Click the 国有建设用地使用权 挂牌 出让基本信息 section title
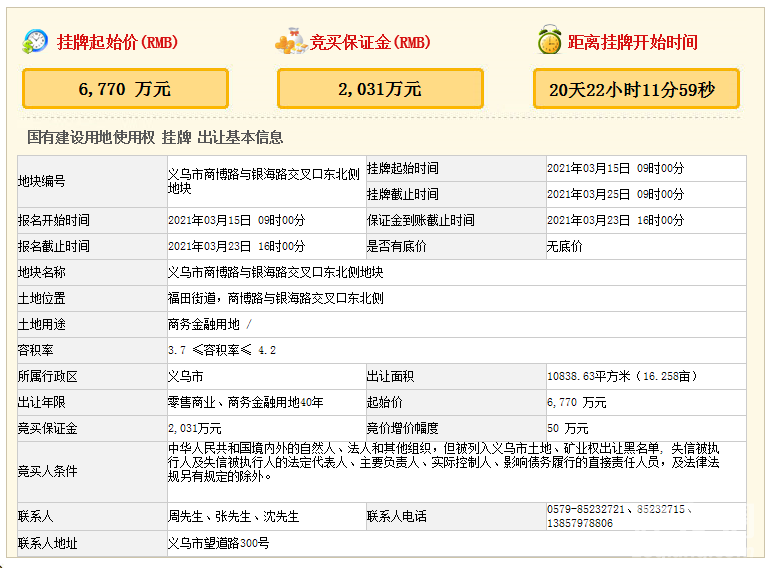 (155, 137)
